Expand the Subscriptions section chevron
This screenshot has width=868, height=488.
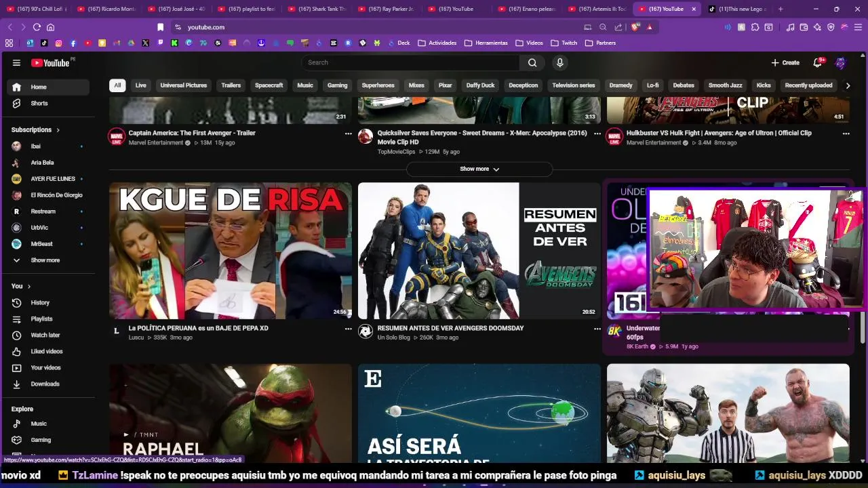point(58,129)
